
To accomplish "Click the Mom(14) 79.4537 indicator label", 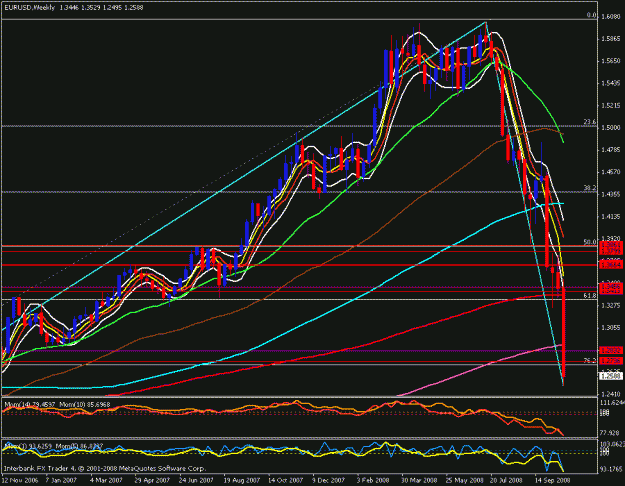I will (29, 405).
